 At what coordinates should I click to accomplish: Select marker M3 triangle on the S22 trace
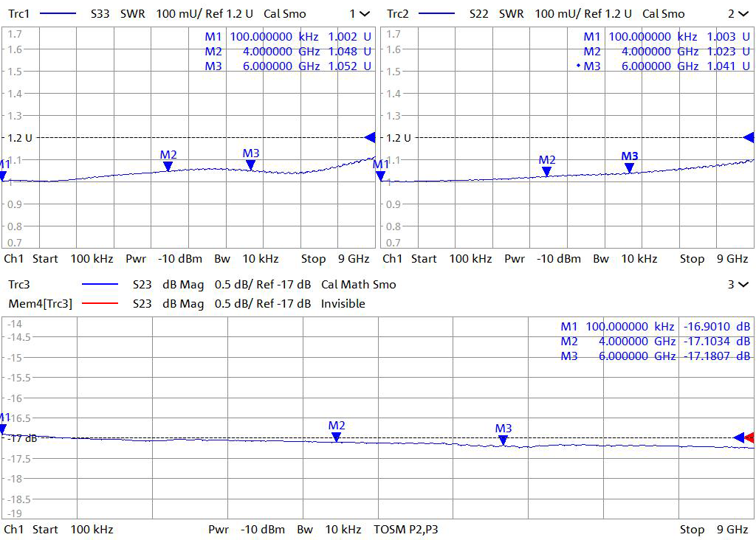629,167
